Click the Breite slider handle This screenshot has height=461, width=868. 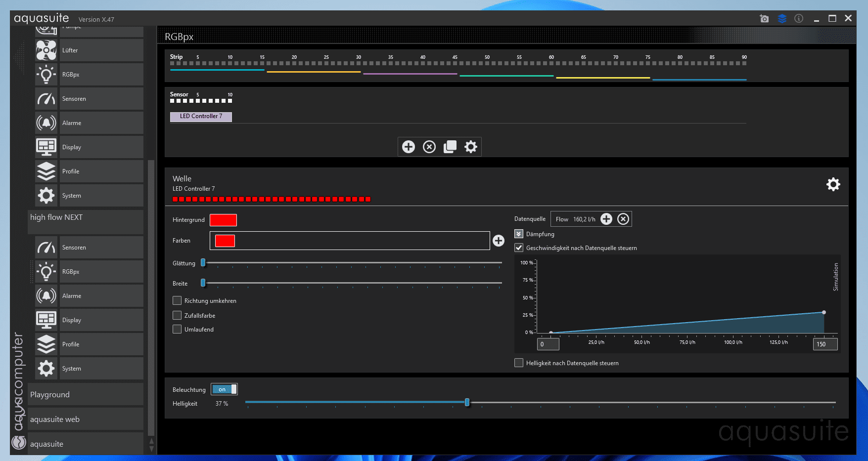point(203,283)
